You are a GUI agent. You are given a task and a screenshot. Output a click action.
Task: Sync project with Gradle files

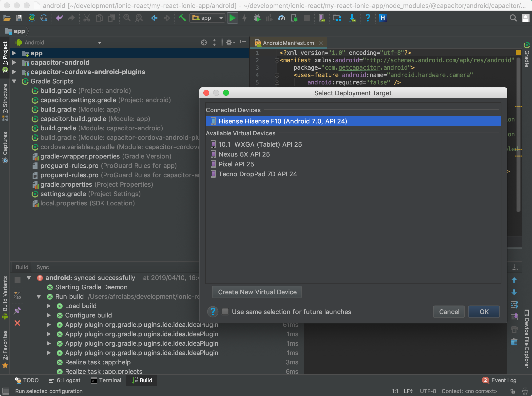coord(44,18)
